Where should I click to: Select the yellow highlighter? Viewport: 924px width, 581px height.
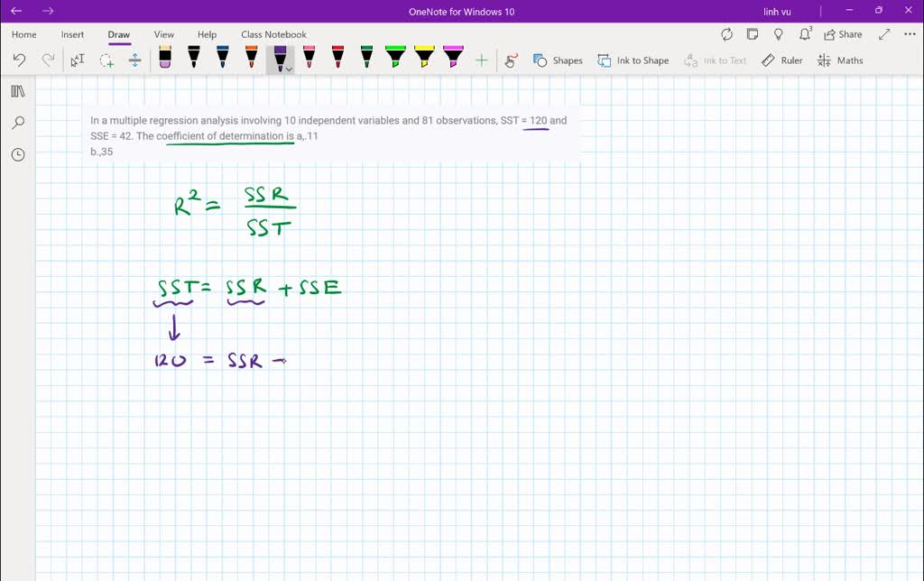(x=423, y=58)
